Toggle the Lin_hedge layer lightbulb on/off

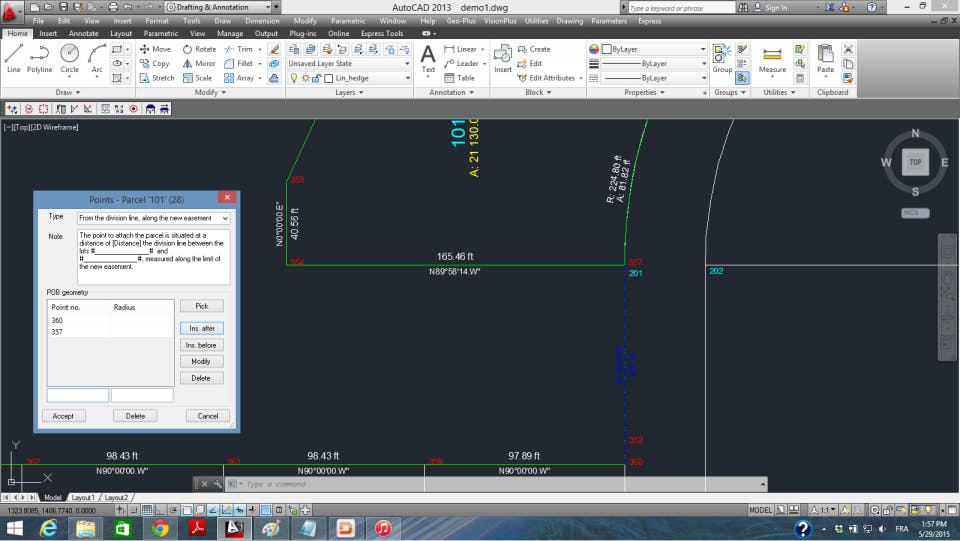tap(294, 78)
